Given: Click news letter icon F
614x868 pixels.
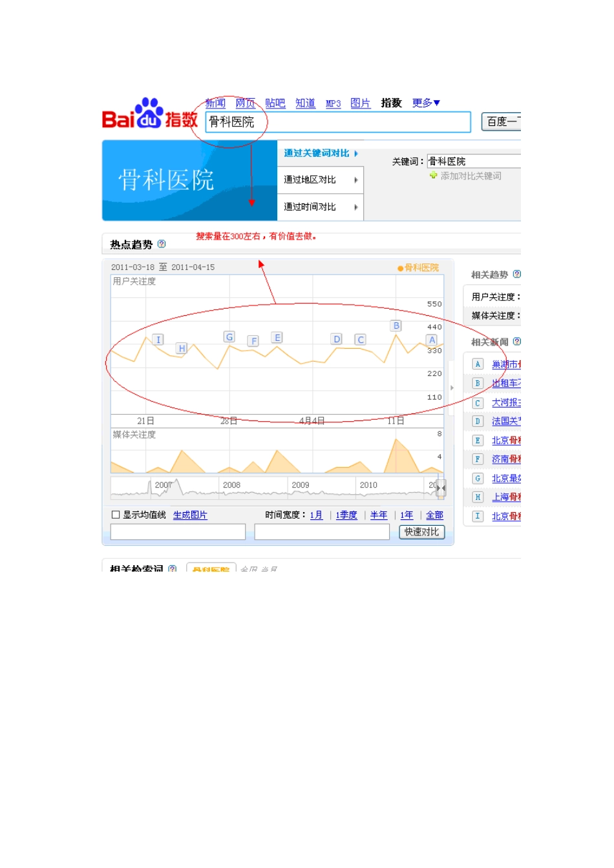Looking at the screenshot, I should point(478,459).
